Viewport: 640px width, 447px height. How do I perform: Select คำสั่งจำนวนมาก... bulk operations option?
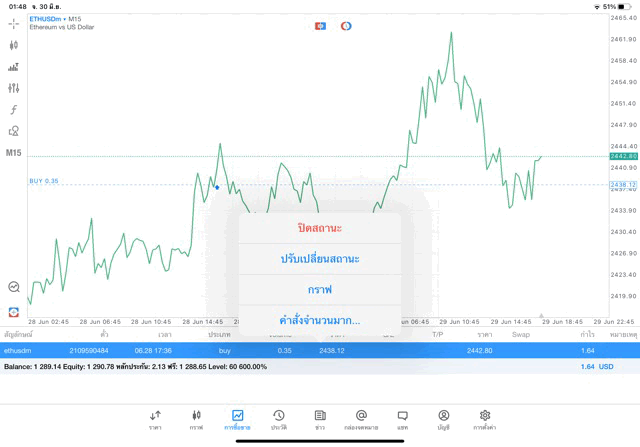[320, 320]
